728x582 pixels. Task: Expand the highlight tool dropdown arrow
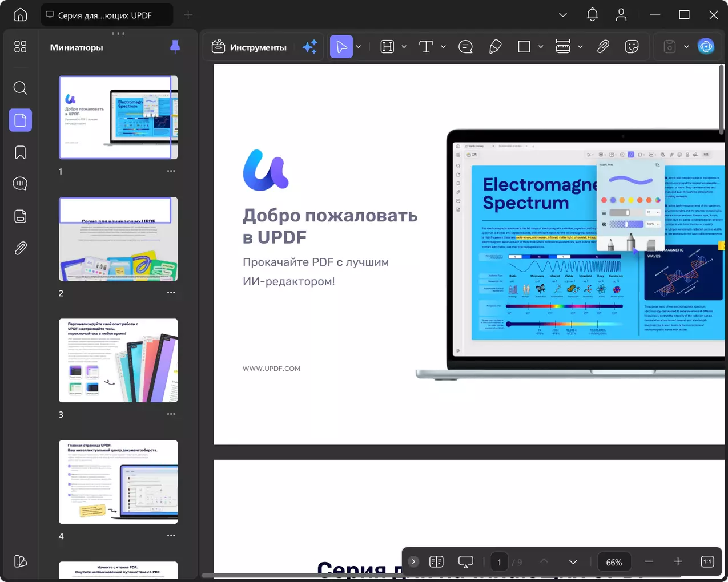[x=404, y=47]
